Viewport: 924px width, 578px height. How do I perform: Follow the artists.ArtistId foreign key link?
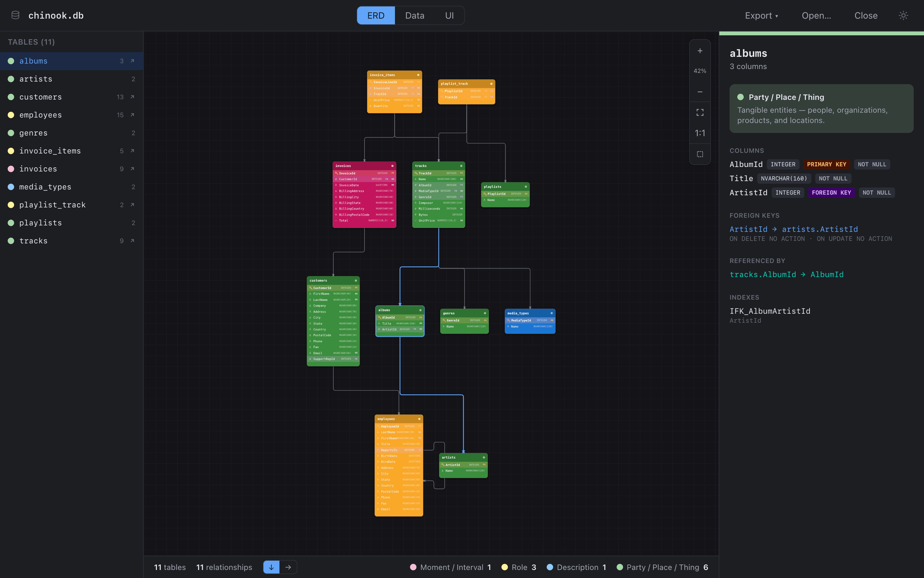click(x=793, y=229)
